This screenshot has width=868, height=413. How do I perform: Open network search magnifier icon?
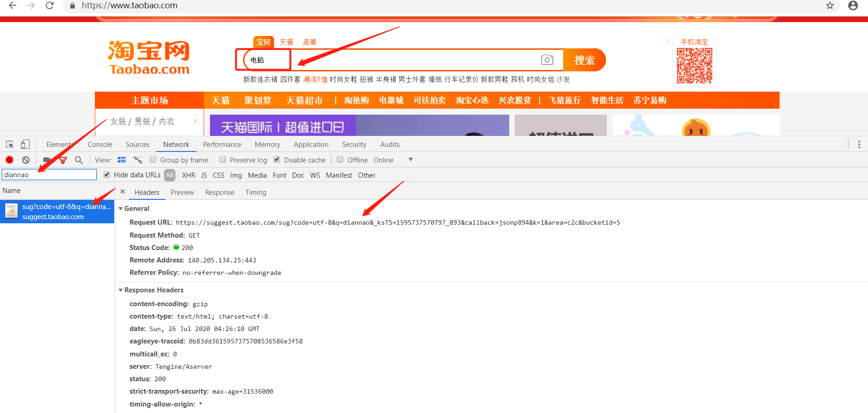[x=79, y=160]
